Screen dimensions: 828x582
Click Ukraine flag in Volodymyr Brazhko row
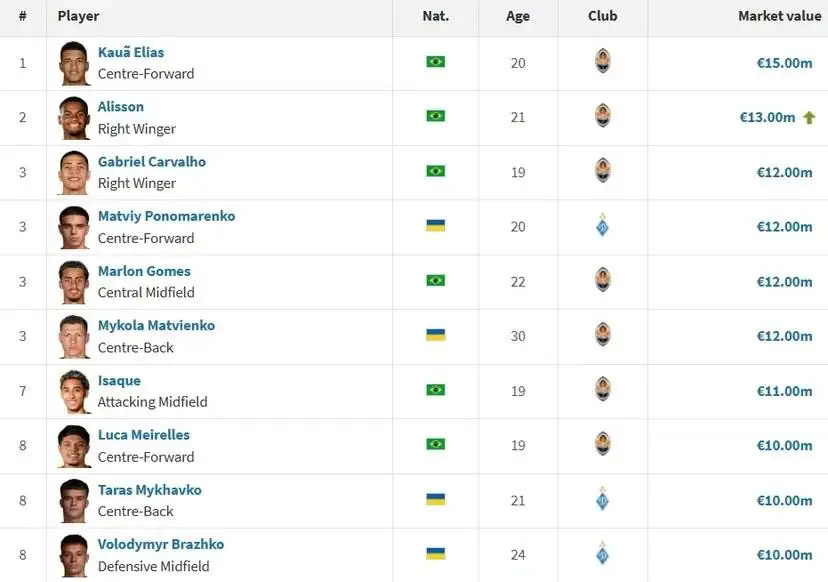[436, 553]
